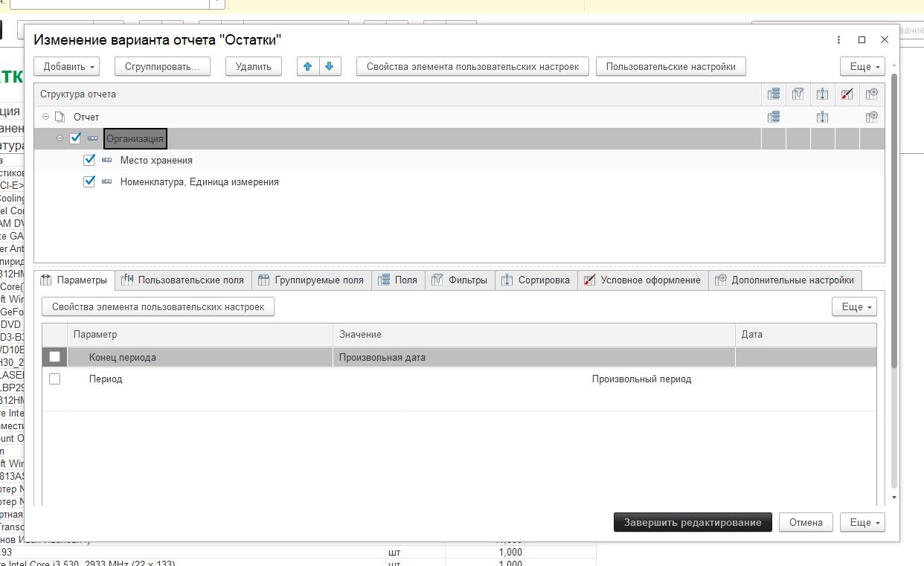Collapse the Отчет tree node
The image size is (924, 566).
click(46, 117)
